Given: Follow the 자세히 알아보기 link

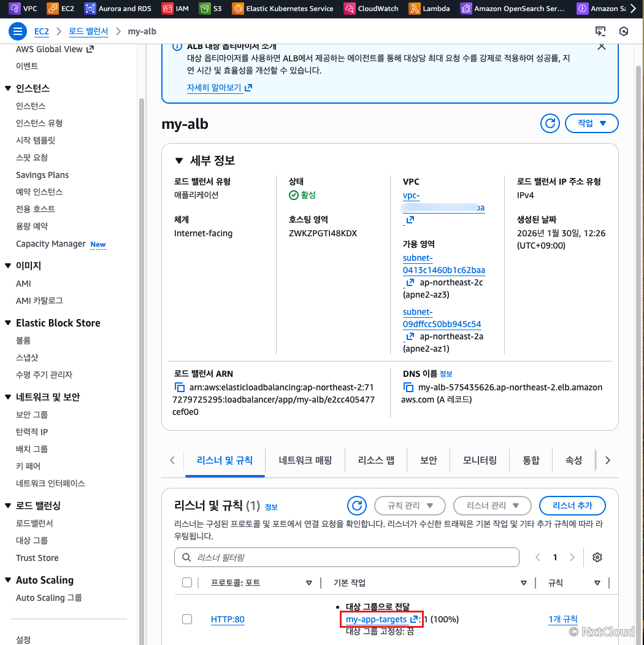Looking at the screenshot, I should point(220,88).
